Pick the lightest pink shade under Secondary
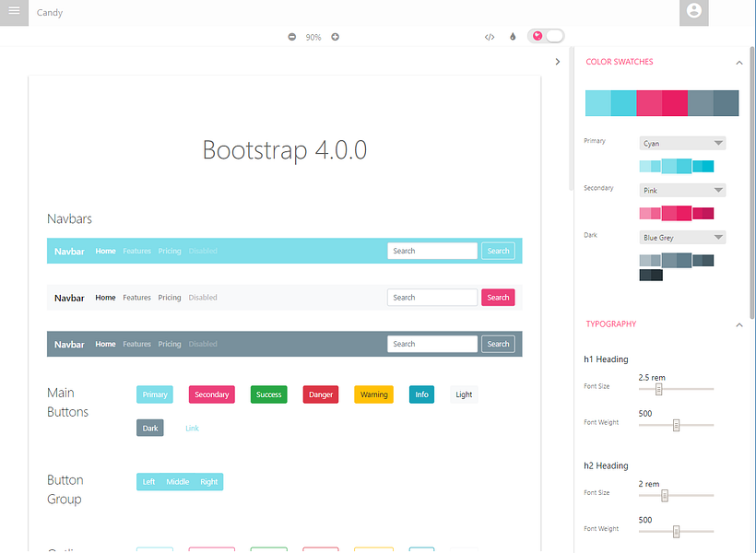The width and height of the screenshot is (756, 553). 645,214
